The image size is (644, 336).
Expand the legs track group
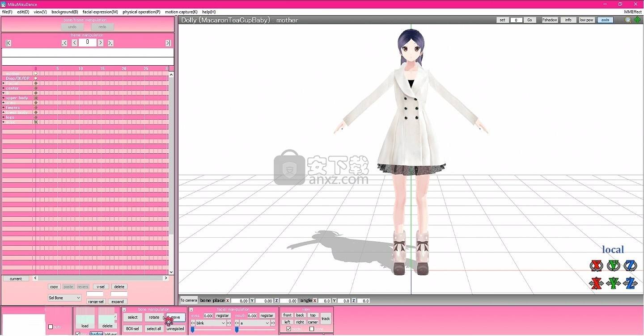[4, 117]
